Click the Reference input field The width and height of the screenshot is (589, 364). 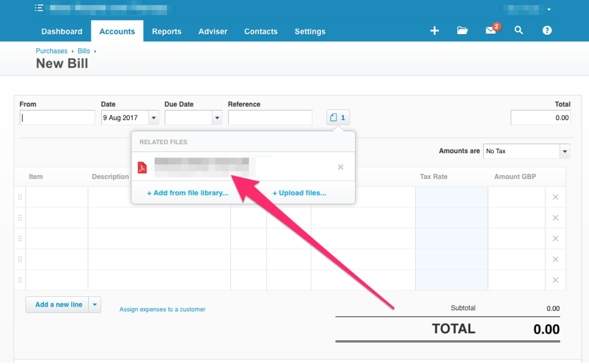coord(270,117)
